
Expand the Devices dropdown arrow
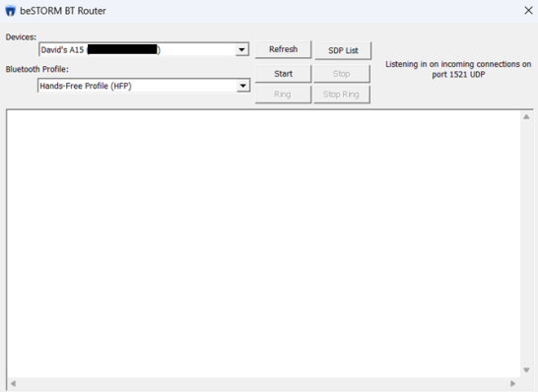tap(241, 49)
